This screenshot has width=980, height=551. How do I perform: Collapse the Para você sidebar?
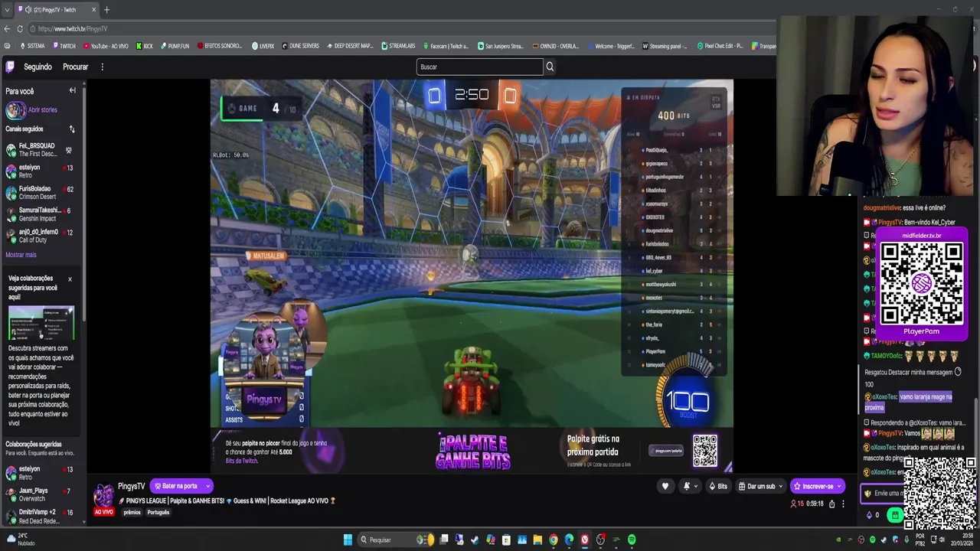(x=73, y=90)
